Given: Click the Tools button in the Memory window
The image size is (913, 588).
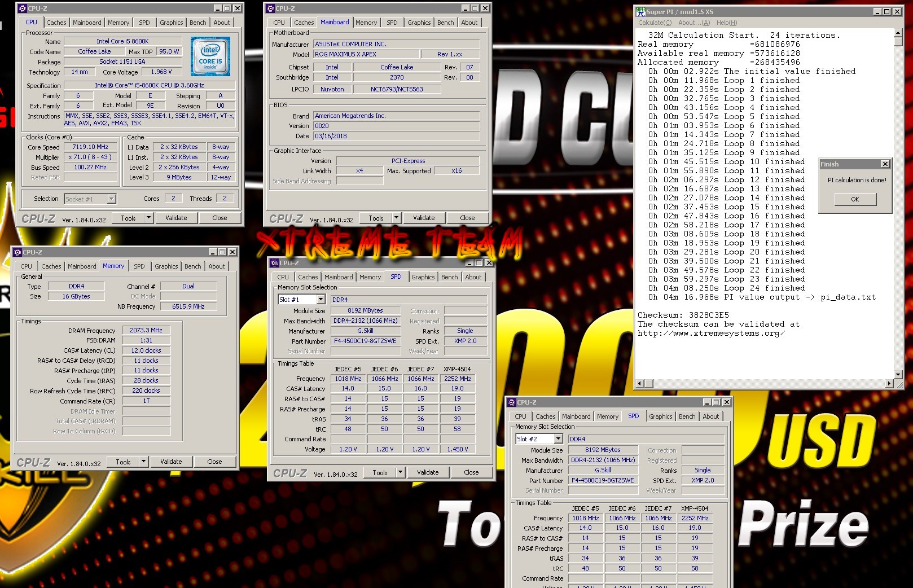Looking at the screenshot, I should coord(123,462).
